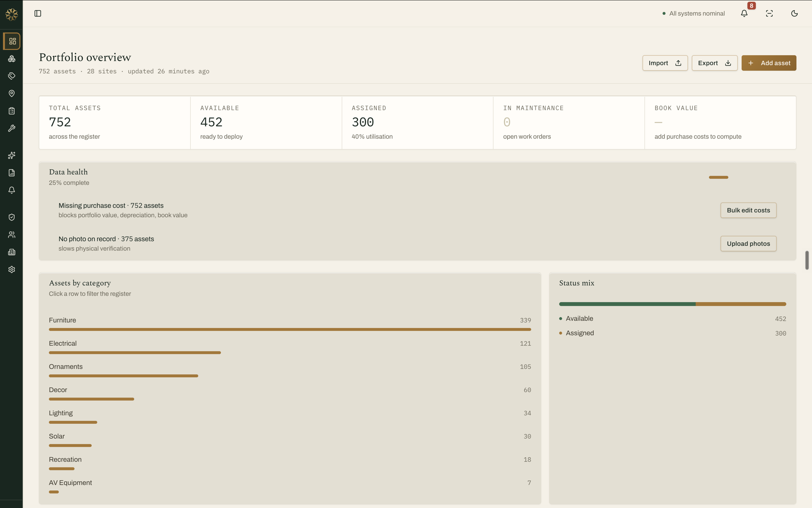
Task: Filter register by Decor row
Action: pyautogui.click(x=290, y=394)
